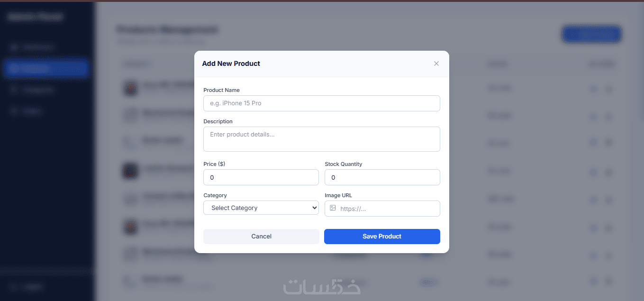Click into the Description text area
The image size is (644, 301).
point(322,139)
